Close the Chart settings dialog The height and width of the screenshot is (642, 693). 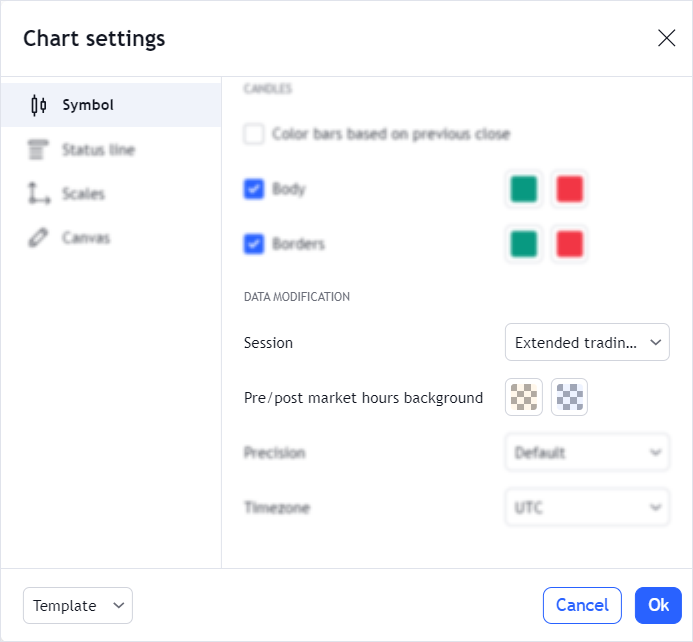coord(666,38)
